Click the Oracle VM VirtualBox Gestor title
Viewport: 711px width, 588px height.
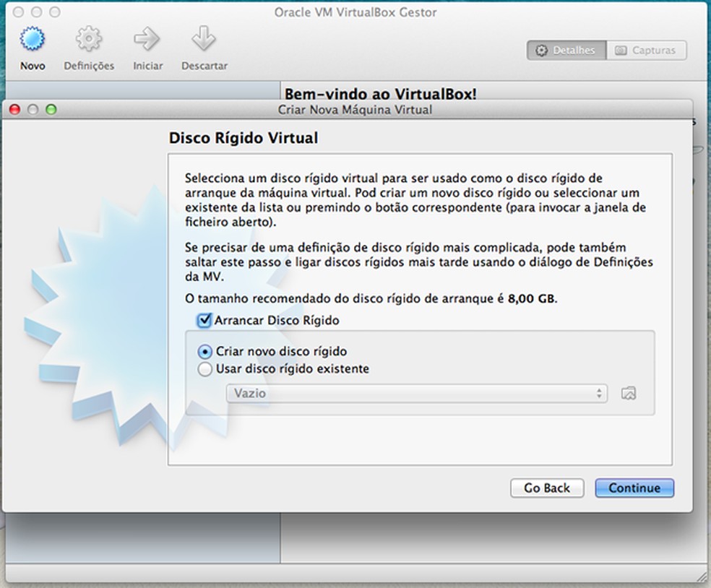pyautogui.click(x=355, y=12)
